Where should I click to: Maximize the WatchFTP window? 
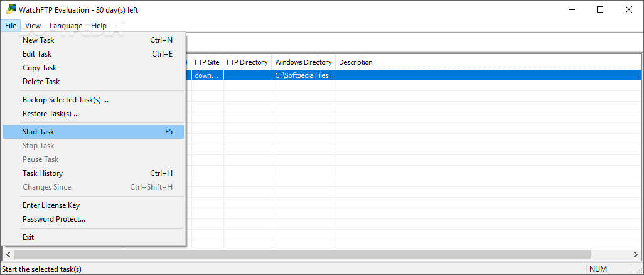[x=600, y=9]
